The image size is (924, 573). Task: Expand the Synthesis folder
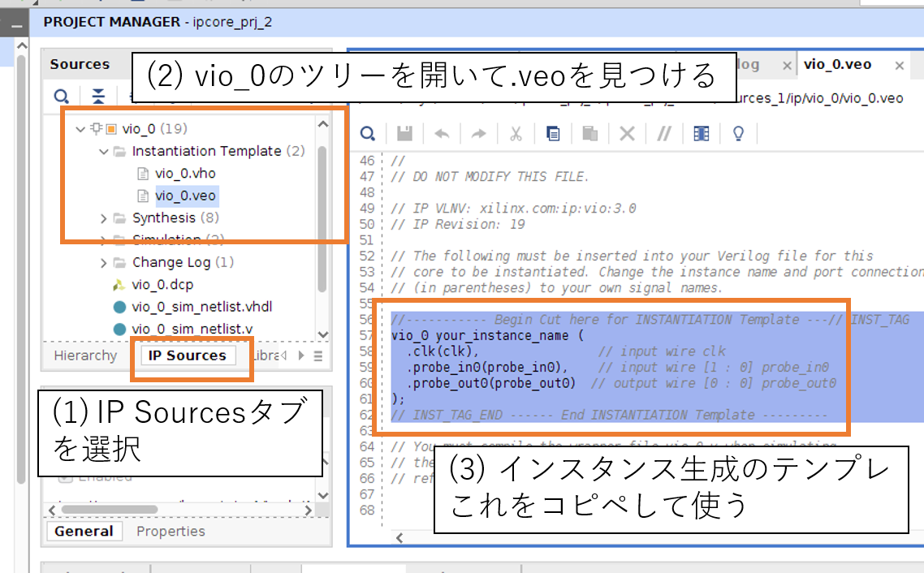(x=104, y=218)
